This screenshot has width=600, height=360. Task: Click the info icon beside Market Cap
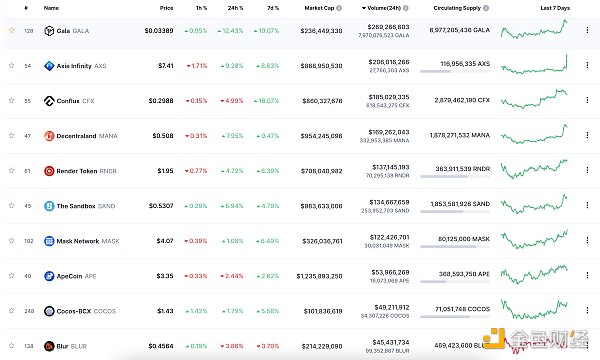click(339, 8)
